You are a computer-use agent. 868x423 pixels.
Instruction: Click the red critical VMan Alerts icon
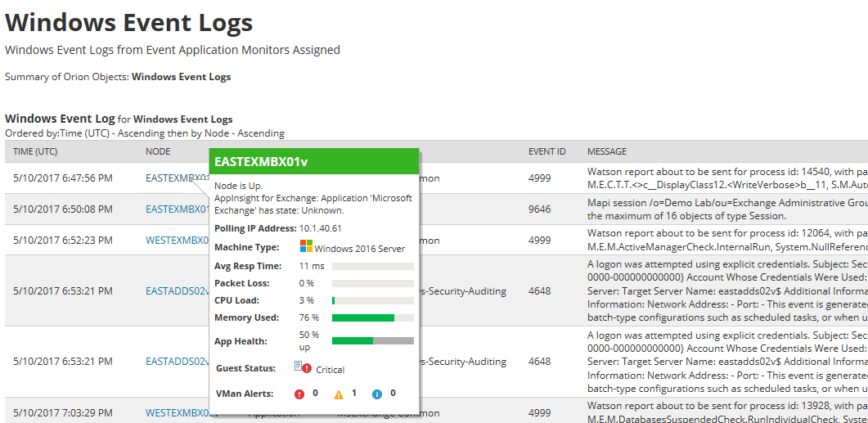pos(299,394)
